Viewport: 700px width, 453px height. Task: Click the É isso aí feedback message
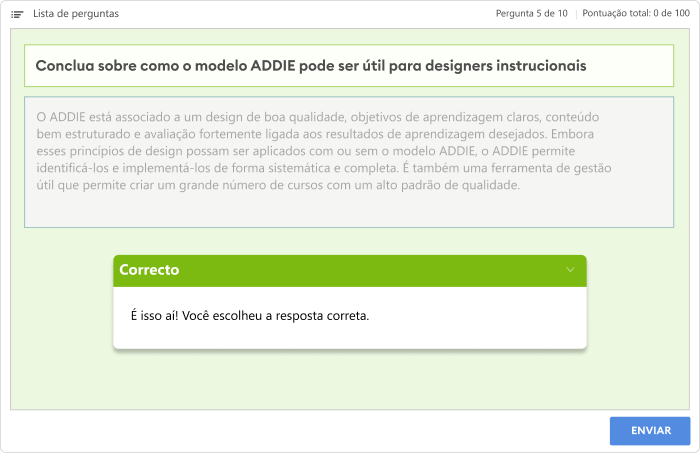click(250, 316)
